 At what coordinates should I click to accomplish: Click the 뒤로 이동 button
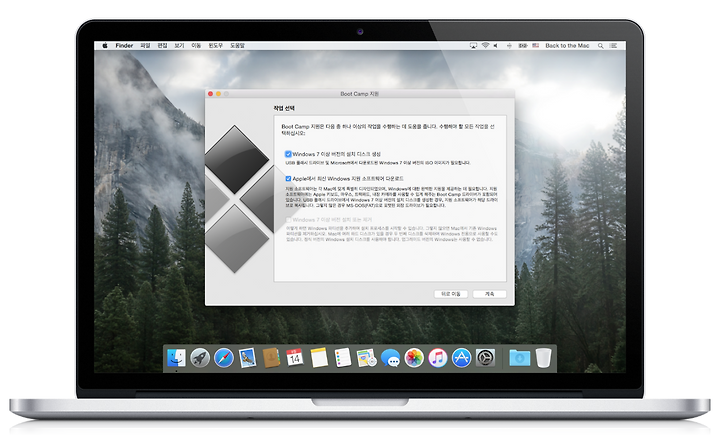[x=450, y=294]
